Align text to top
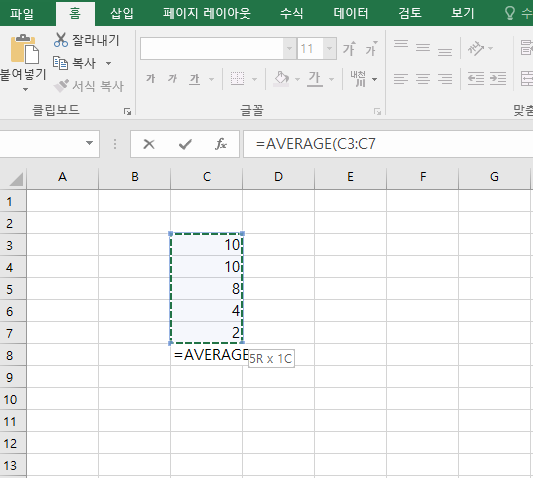 [401, 44]
